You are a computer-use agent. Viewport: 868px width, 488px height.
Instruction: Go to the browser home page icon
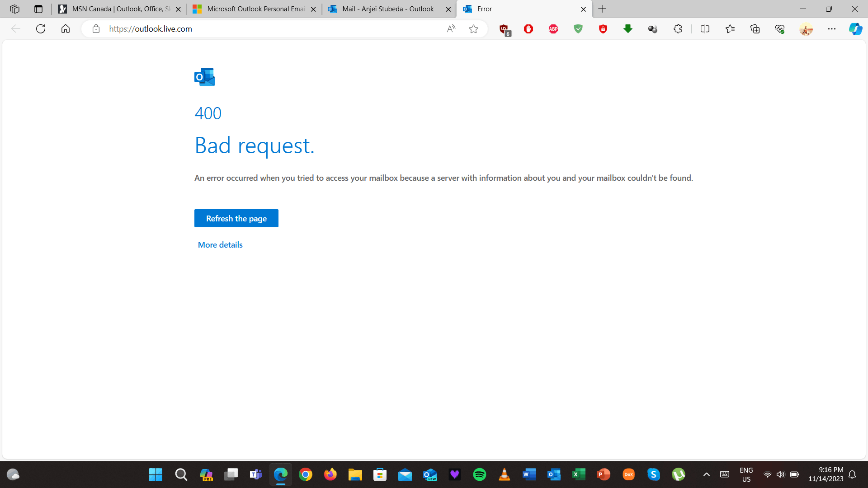click(66, 29)
